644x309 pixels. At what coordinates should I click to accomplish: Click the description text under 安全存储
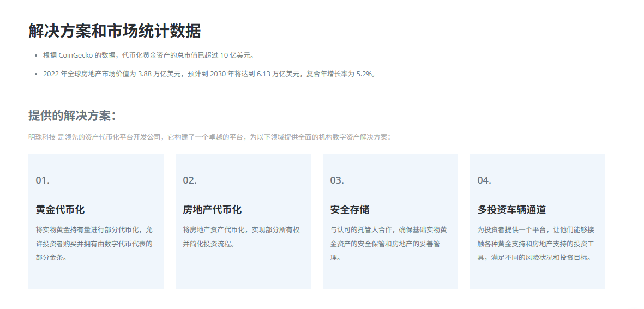[389, 244]
